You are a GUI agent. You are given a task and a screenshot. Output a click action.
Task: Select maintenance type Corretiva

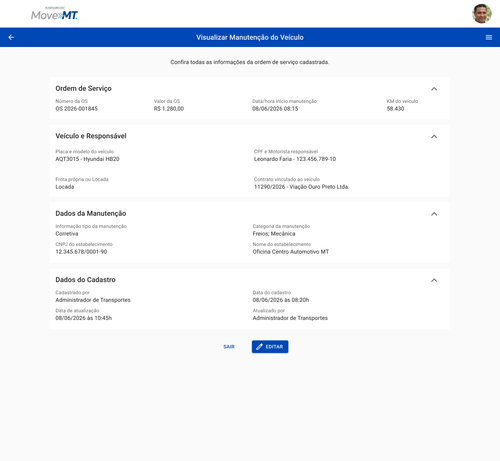click(67, 234)
